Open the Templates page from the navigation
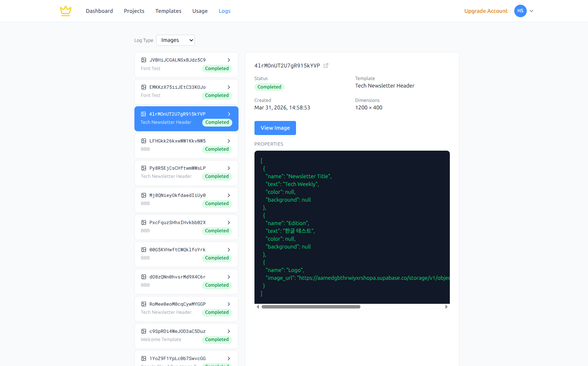Viewport: 588px width, 366px height. pos(168,11)
